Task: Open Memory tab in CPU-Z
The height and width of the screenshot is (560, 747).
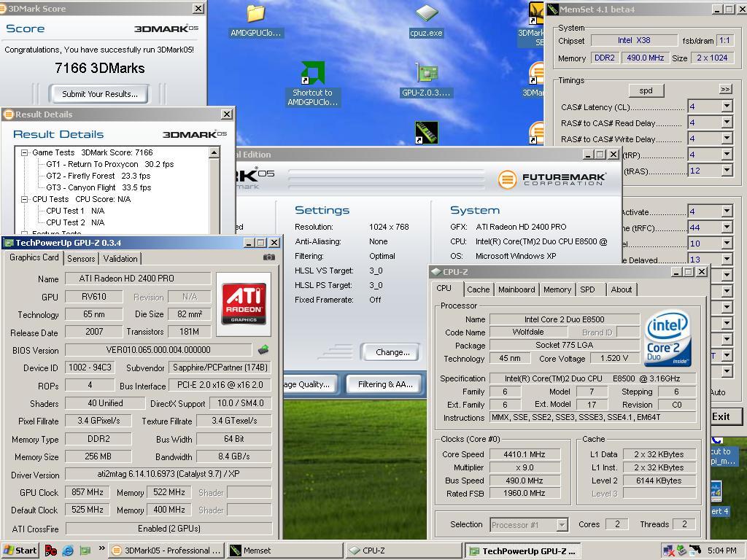Action: pyautogui.click(x=557, y=289)
